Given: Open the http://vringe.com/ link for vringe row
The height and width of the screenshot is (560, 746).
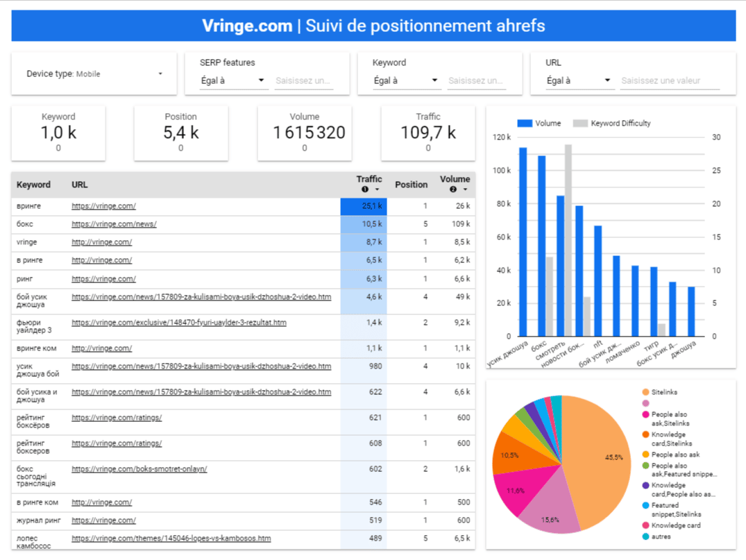Looking at the screenshot, I should click(x=102, y=242).
